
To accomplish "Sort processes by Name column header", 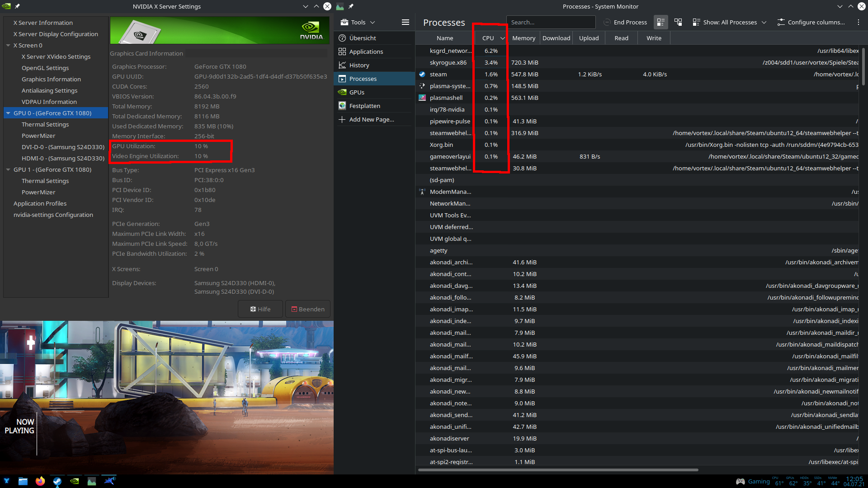I will [x=445, y=38].
